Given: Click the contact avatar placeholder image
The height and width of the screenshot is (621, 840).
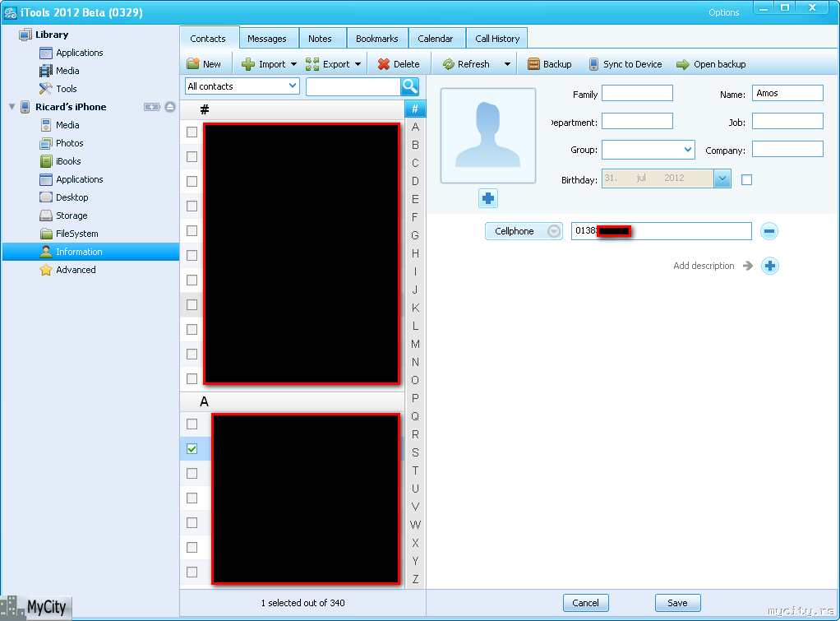Looking at the screenshot, I should click(x=488, y=136).
